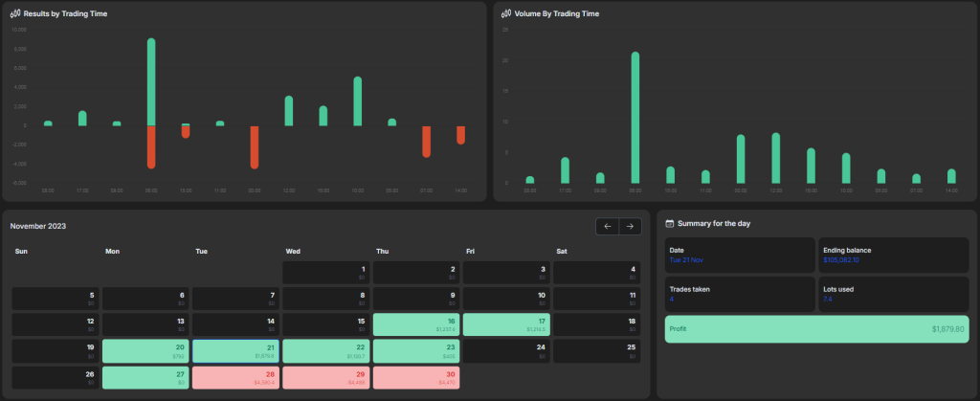Open the November 29 red cell
This screenshot has width=980, height=401.
[x=326, y=377]
